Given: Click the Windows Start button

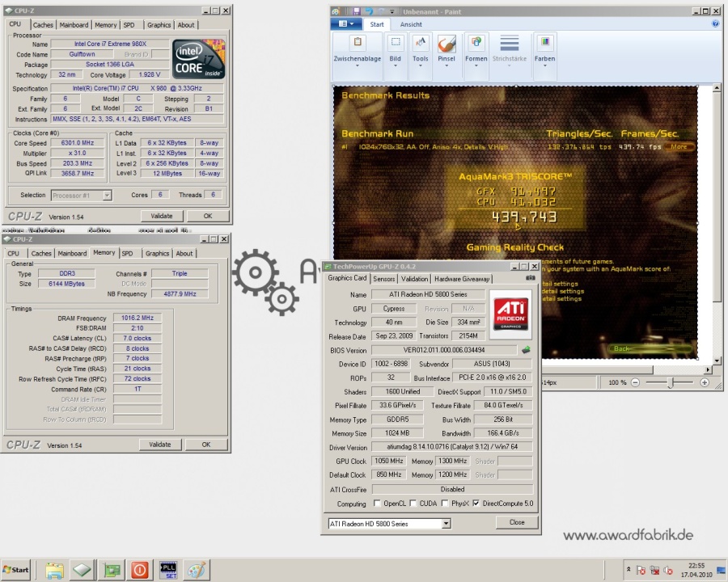Looking at the screenshot, I should coord(15,570).
